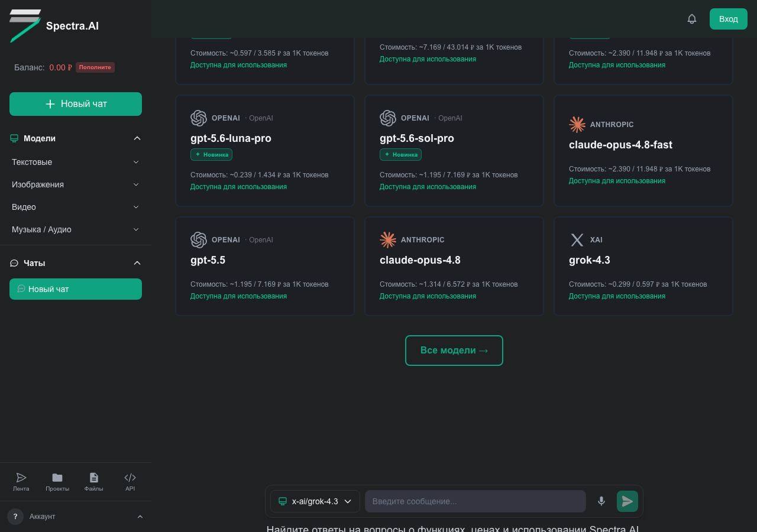Open the Файлы document icon
This screenshot has height=532, width=757.
(x=93, y=478)
